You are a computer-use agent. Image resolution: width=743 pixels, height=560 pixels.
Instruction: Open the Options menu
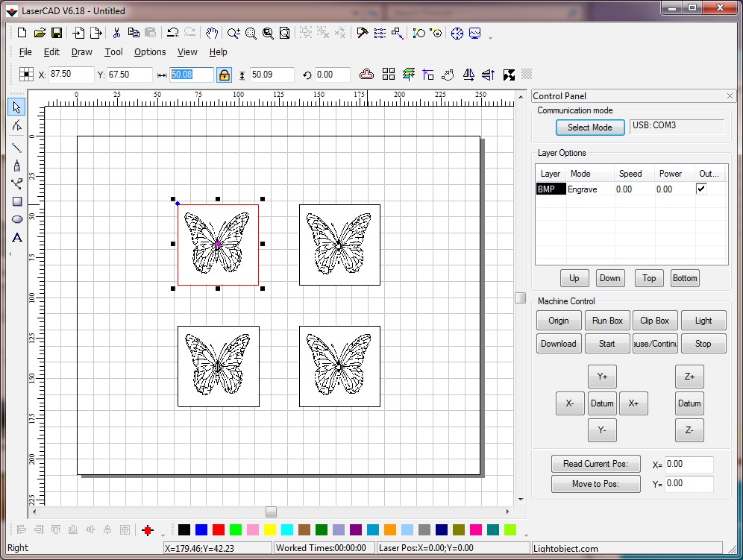pos(150,52)
